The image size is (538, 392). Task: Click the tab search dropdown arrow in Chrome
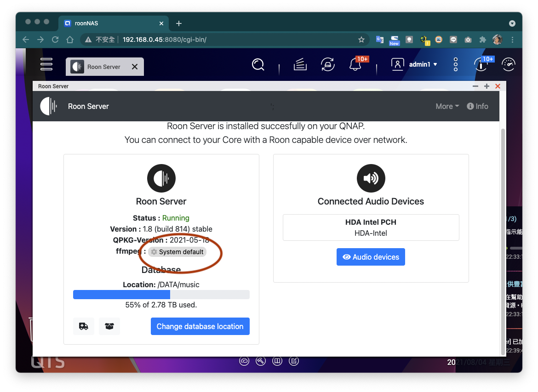coord(512,23)
